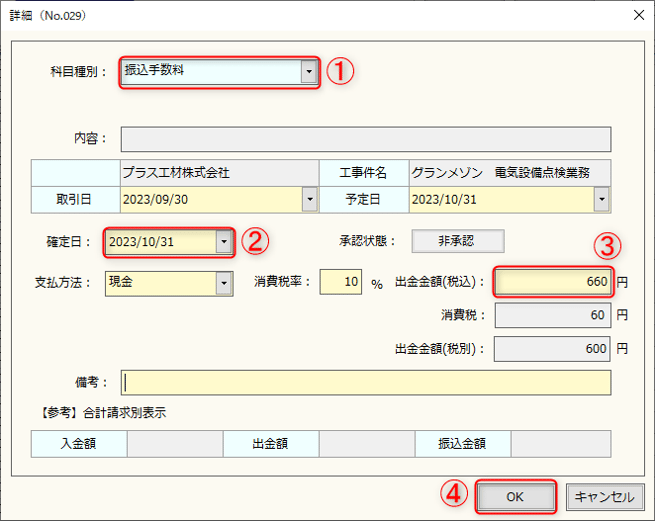Click the 入金額 header cell

point(79,444)
